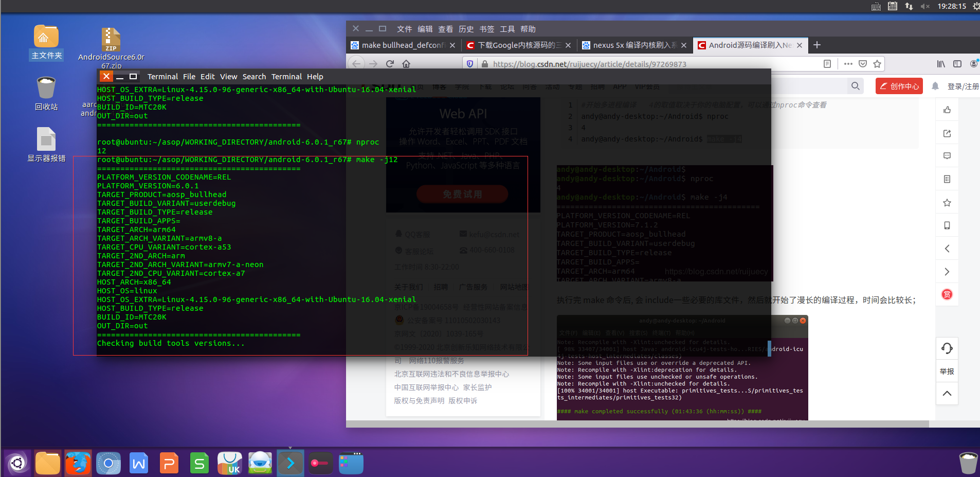Like the article with thumbs-up icon

(x=947, y=110)
